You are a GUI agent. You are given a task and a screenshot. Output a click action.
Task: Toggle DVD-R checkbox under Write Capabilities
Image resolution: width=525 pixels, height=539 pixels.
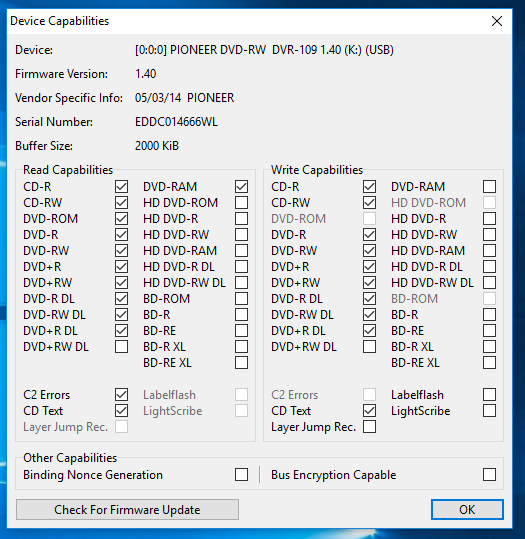(369, 235)
